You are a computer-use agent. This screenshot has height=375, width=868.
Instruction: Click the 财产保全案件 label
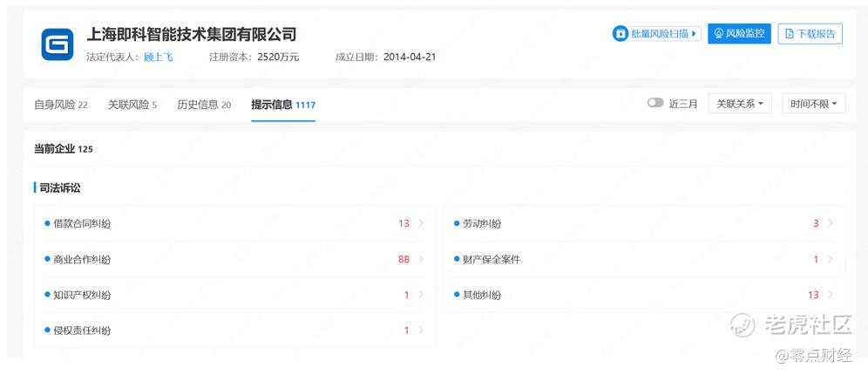(x=492, y=259)
